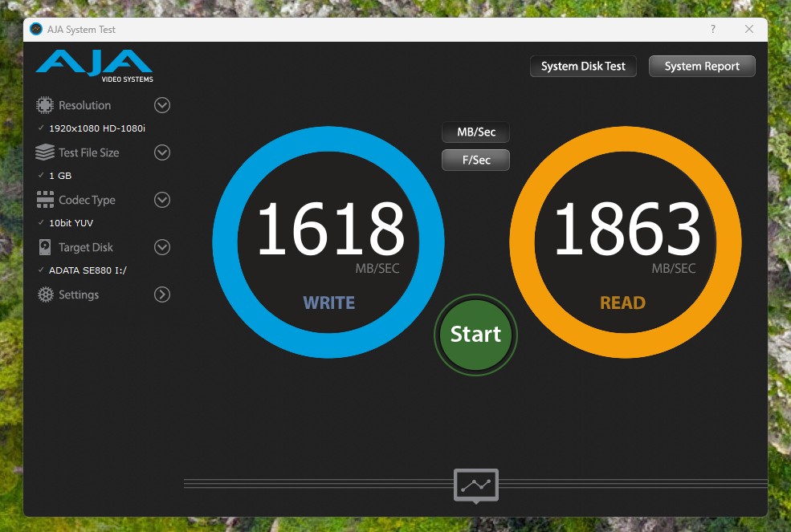Click the AJA Video Systems logo
Viewport: 791px width, 532px height.
tap(94, 66)
